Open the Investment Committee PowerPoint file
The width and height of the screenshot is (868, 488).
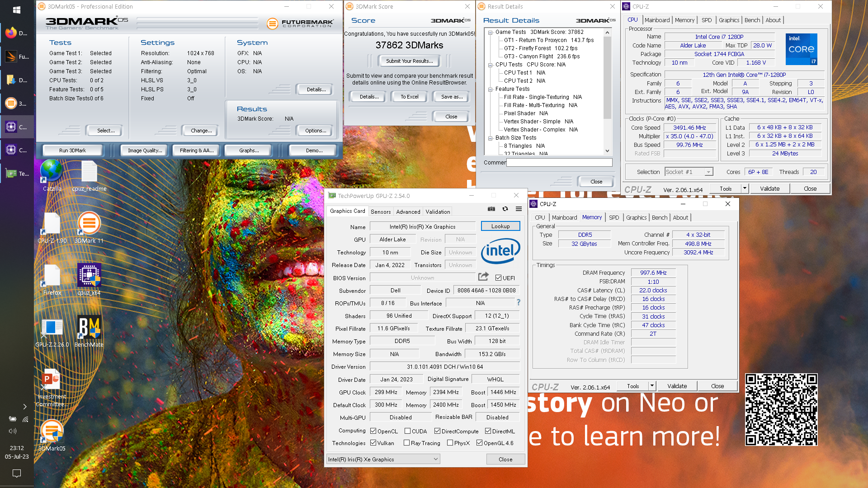coord(52,388)
